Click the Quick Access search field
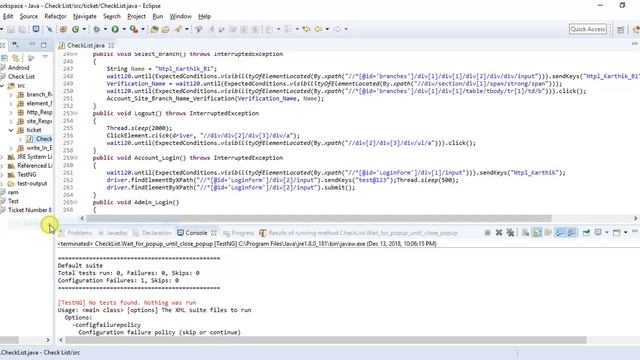The width and height of the screenshot is (640, 360). pos(588,29)
